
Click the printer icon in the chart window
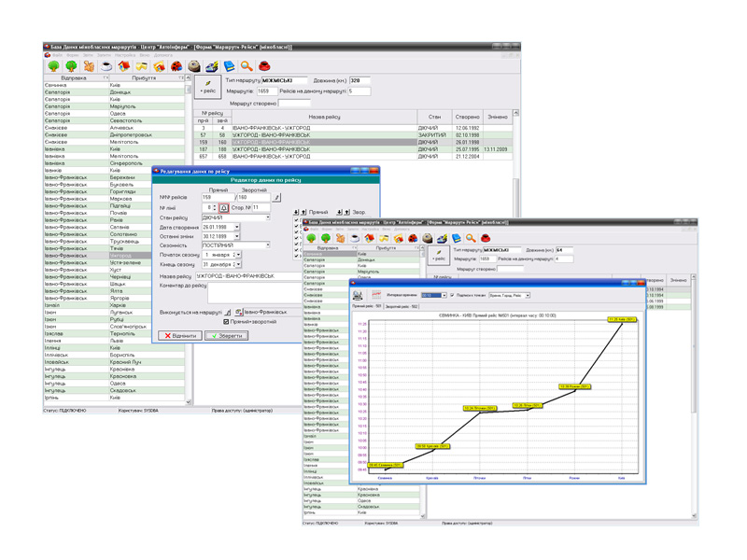point(359,295)
